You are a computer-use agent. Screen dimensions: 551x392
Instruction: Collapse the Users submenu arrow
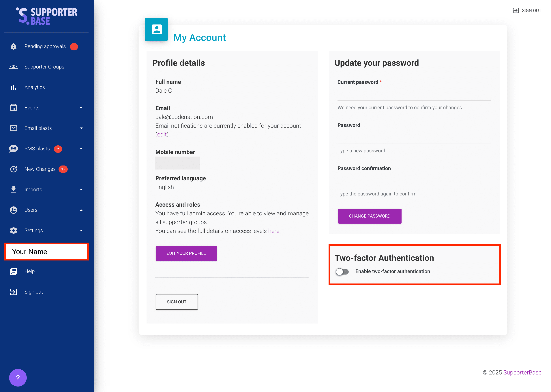81,210
